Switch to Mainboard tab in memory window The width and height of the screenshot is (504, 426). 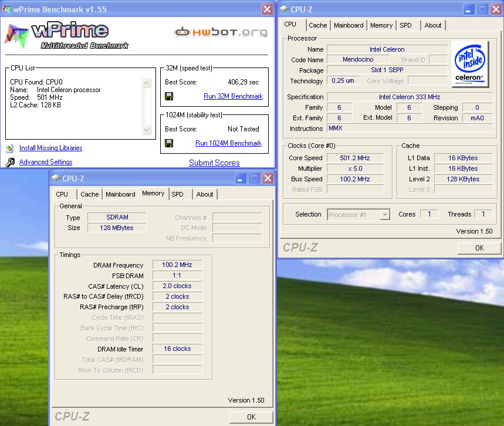(x=120, y=194)
